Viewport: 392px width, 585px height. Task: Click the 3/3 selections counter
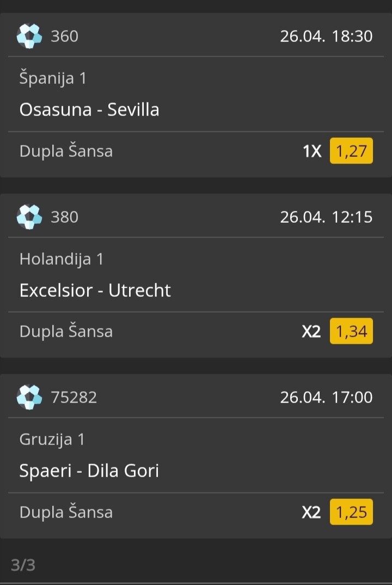pyautogui.click(x=23, y=565)
